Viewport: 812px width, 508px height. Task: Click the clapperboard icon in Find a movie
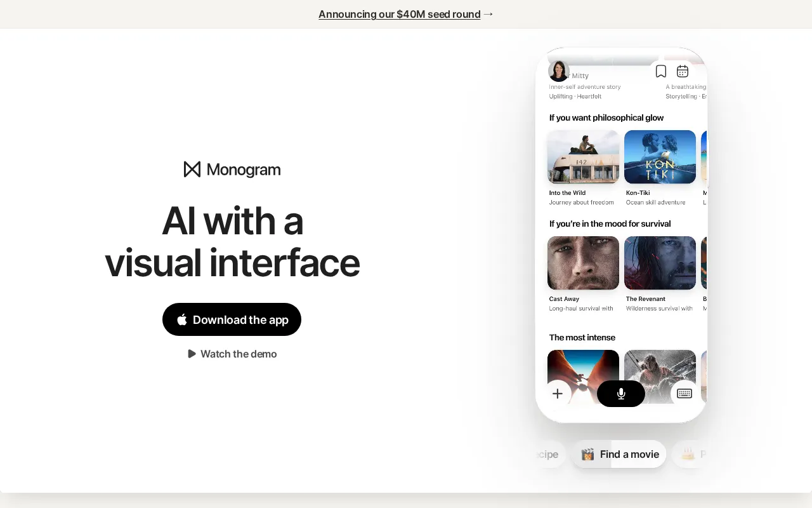[587, 454]
